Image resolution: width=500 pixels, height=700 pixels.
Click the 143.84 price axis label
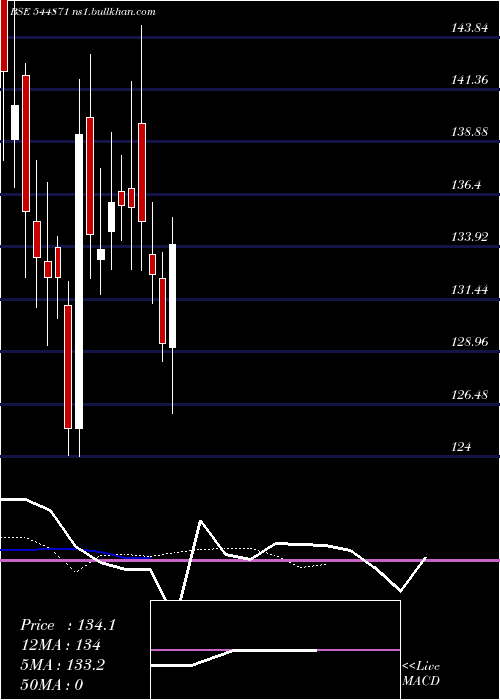(x=469, y=28)
